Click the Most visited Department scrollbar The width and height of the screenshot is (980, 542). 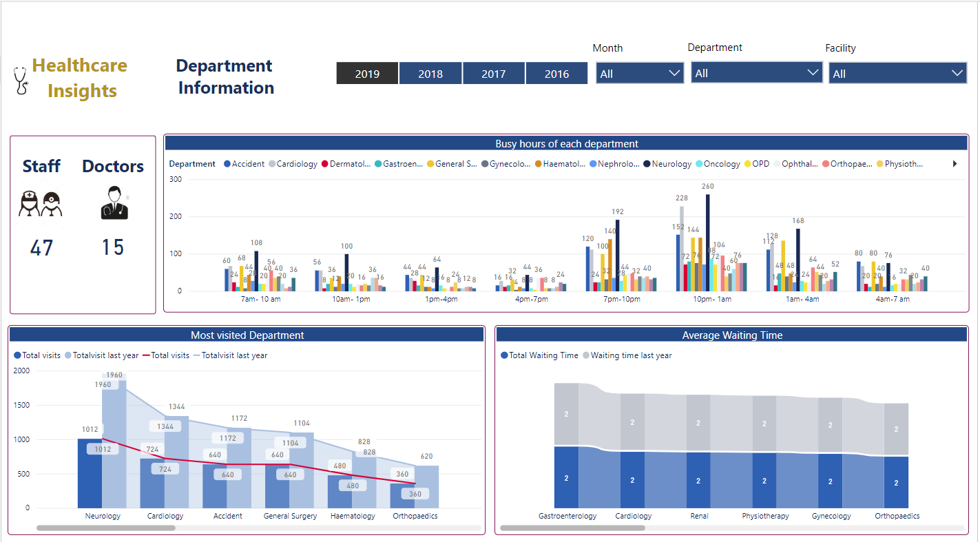coord(106,528)
